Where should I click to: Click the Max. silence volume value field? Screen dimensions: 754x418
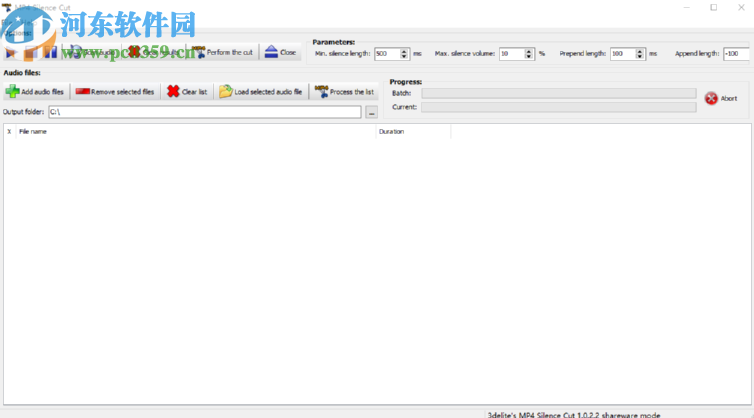pos(512,54)
